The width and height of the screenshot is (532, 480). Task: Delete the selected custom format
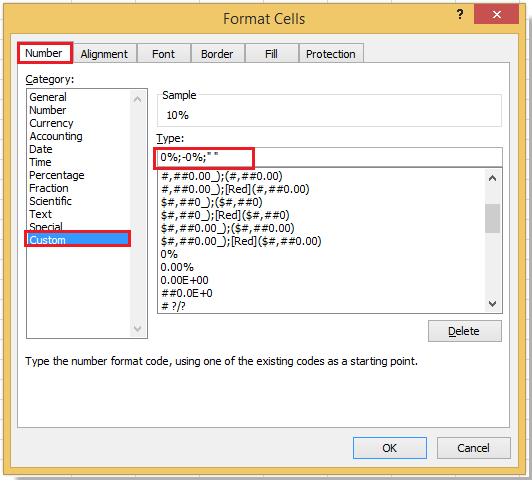click(464, 331)
